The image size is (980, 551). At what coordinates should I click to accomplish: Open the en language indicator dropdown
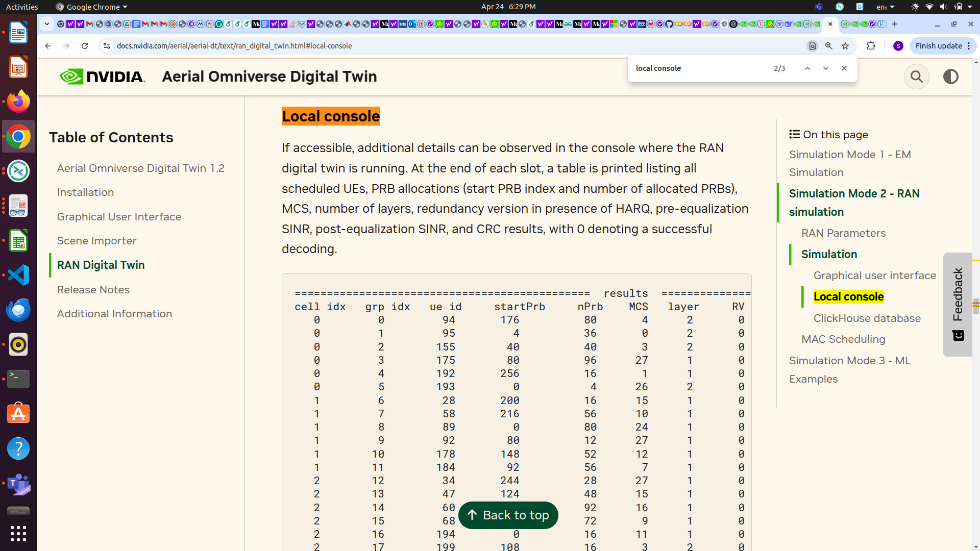point(885,7)
